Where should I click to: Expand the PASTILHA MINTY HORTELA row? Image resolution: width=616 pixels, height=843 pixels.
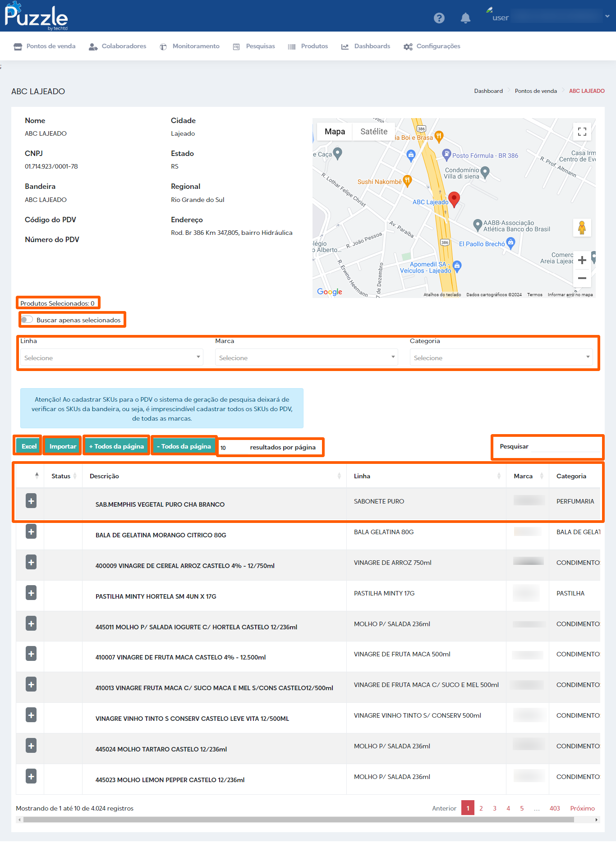(31, 593)
